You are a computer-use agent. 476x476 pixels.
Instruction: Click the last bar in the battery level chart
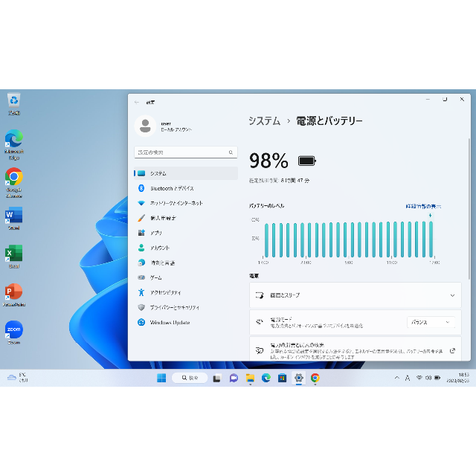click(431, 239)
